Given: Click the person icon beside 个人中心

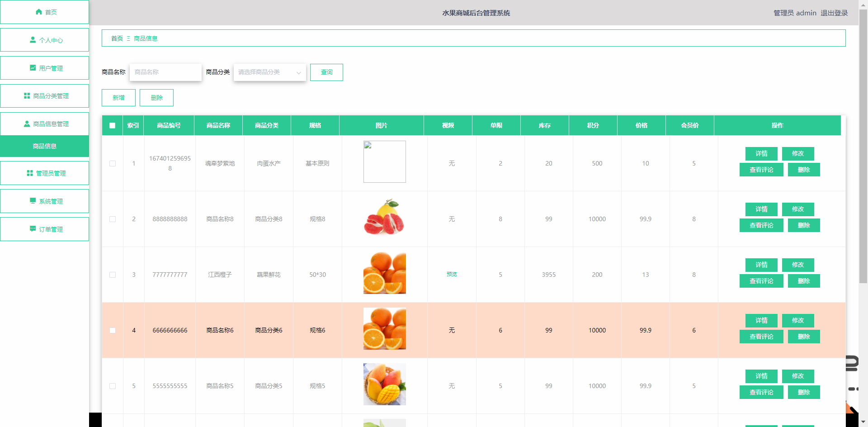Looking at the screenshot, I should (33, 40).
